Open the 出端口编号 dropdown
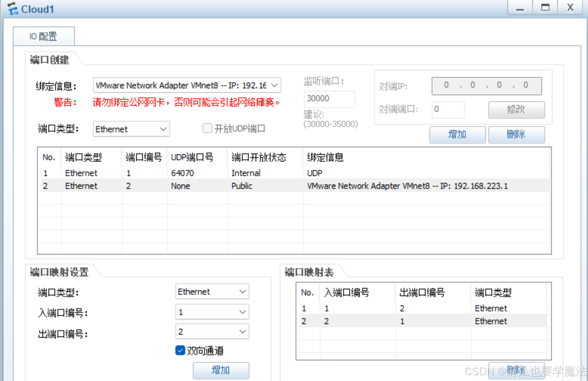The height and width of the screenshot is (381, 588). pyautogui.click(x=242, y=332)
